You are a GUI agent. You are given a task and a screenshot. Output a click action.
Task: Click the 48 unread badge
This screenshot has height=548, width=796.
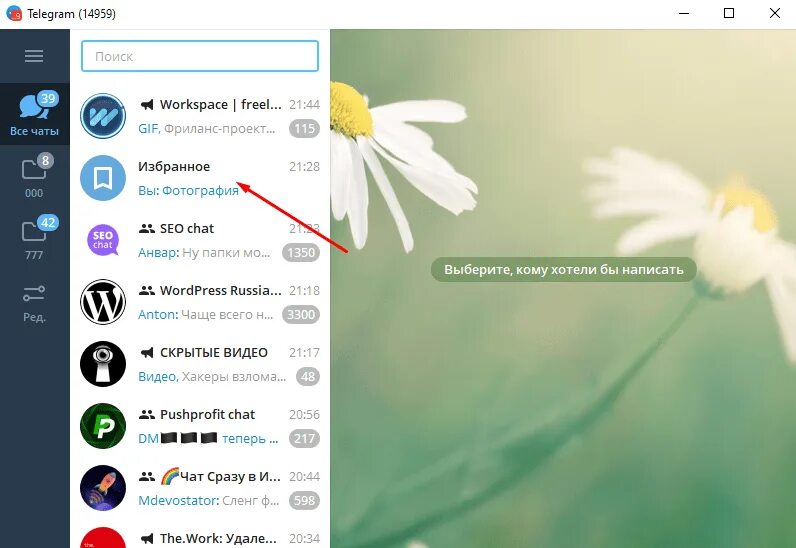point(308,376)
